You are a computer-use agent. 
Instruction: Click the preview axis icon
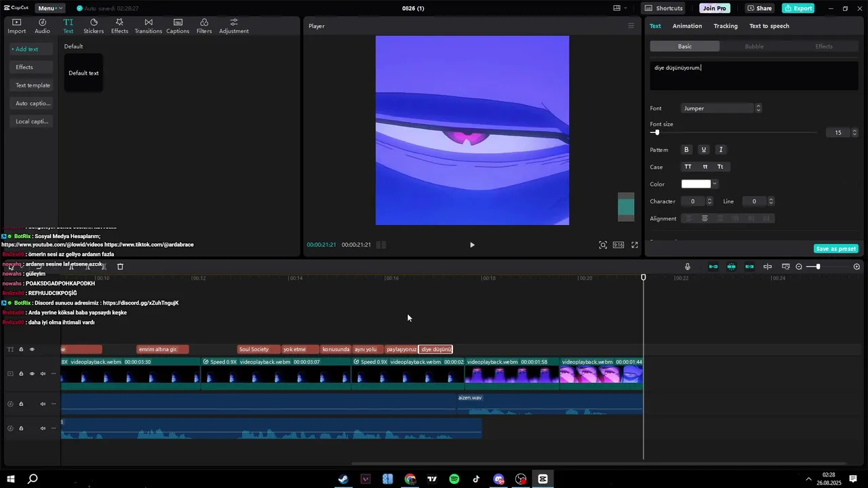click(x=768, y=266)
